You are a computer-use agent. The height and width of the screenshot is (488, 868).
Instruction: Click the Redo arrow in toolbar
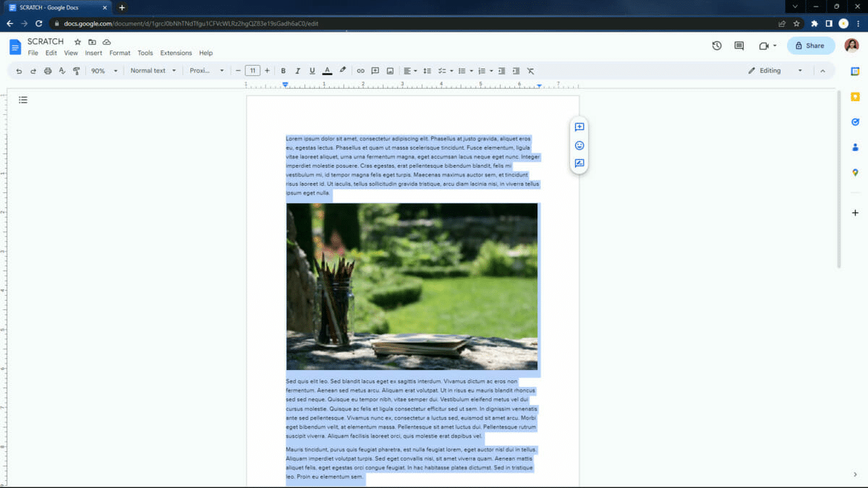click(33, 71)
